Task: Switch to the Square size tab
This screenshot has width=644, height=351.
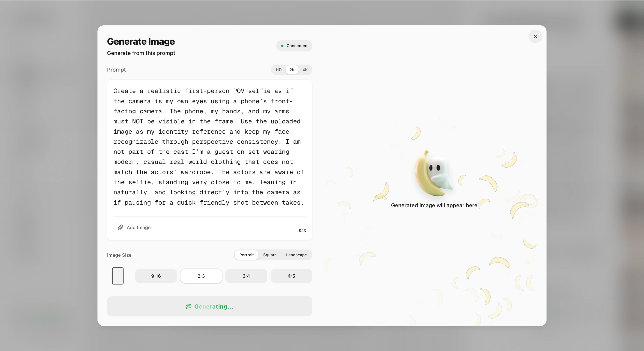Action: pyautogui.click(x=270, y=255)
